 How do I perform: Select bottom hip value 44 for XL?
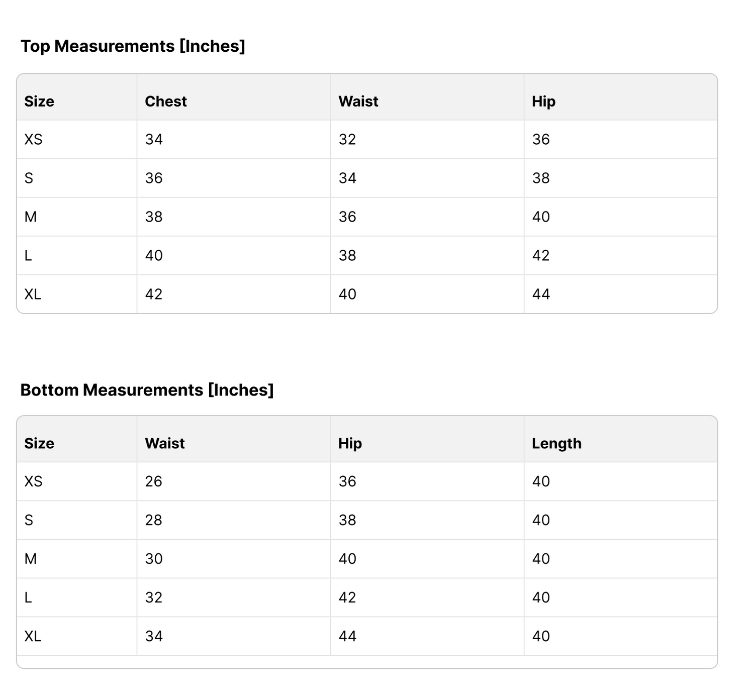[347, 637]
